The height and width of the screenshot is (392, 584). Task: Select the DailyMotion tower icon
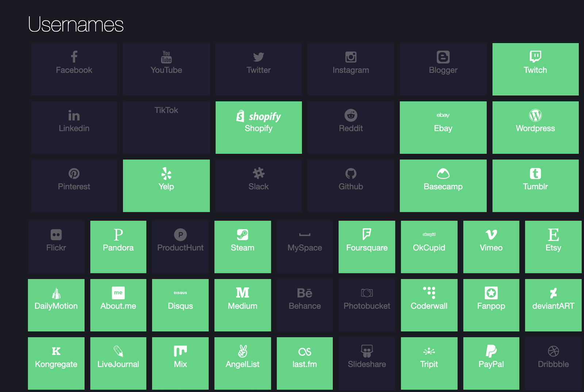(x=56, y=293)
